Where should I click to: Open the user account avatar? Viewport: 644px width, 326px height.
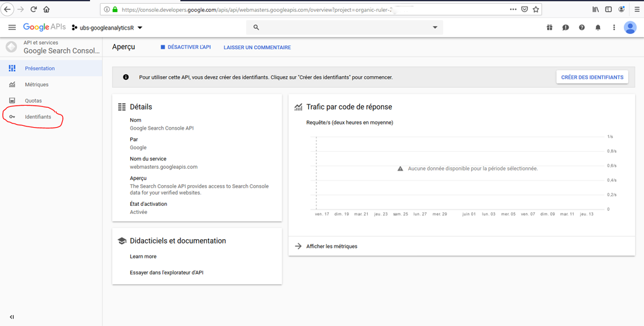coord(630,28)
